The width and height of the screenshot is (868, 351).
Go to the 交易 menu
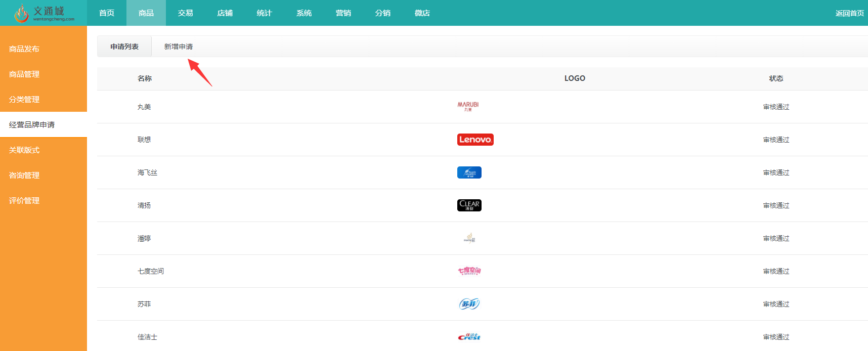pos(186,13)
